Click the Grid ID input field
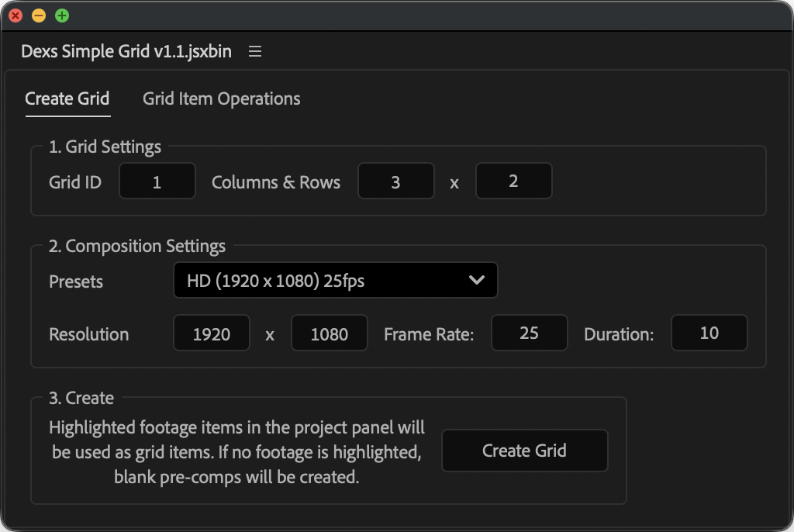The height and width of the screenshot is (532, 794). [157, 181]
